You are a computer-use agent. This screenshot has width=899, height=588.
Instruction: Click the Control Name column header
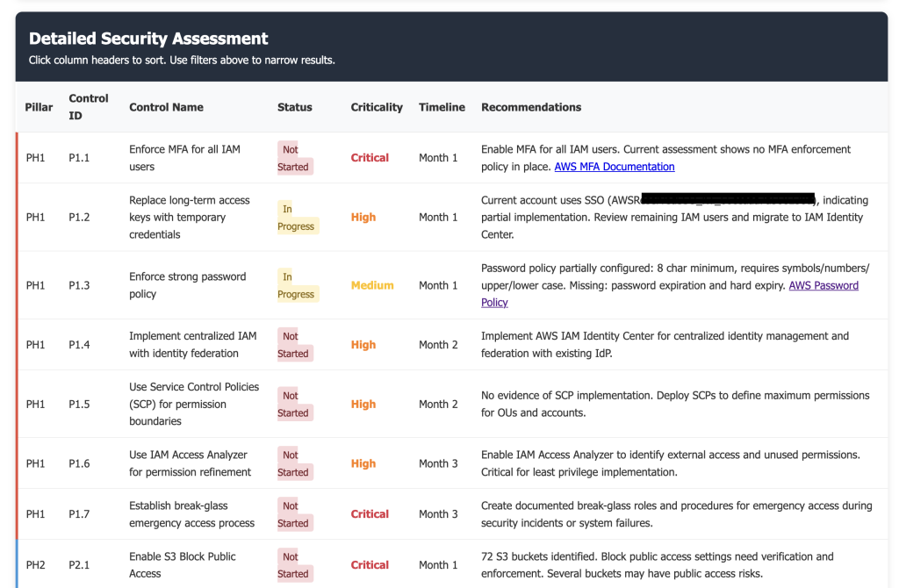(166, 107)
